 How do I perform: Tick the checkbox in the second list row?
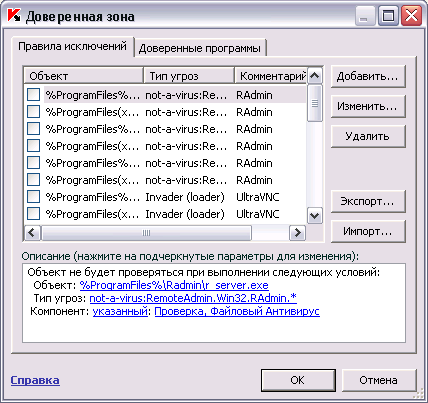pyautogui.click(x=33, y=112)
